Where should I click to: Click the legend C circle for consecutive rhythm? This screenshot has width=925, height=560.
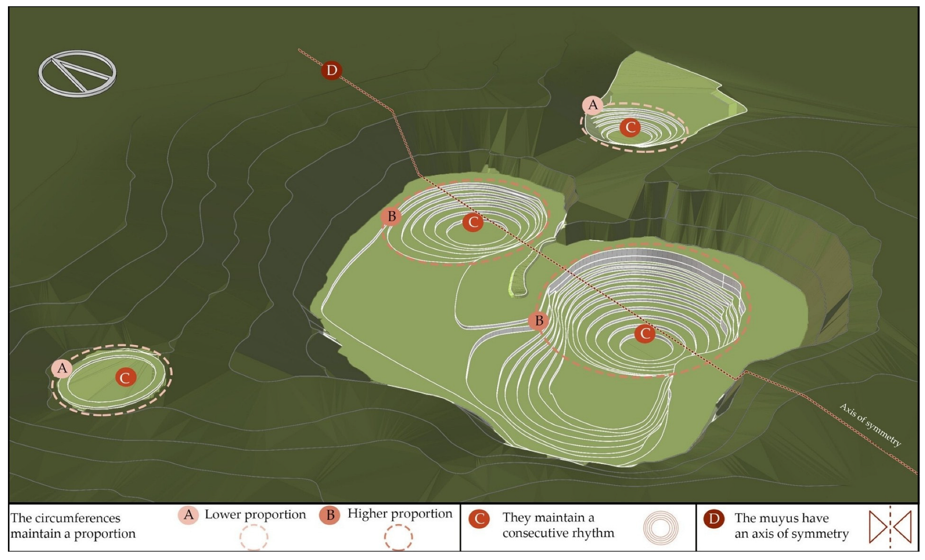[x=479, y=519]
